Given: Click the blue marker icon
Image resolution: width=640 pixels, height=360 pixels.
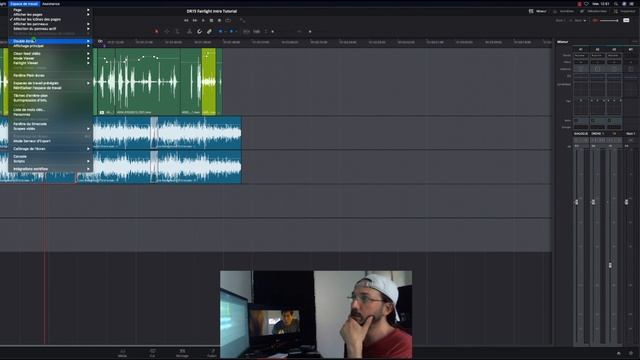Looking at the screenshot, I should point(231,31).
